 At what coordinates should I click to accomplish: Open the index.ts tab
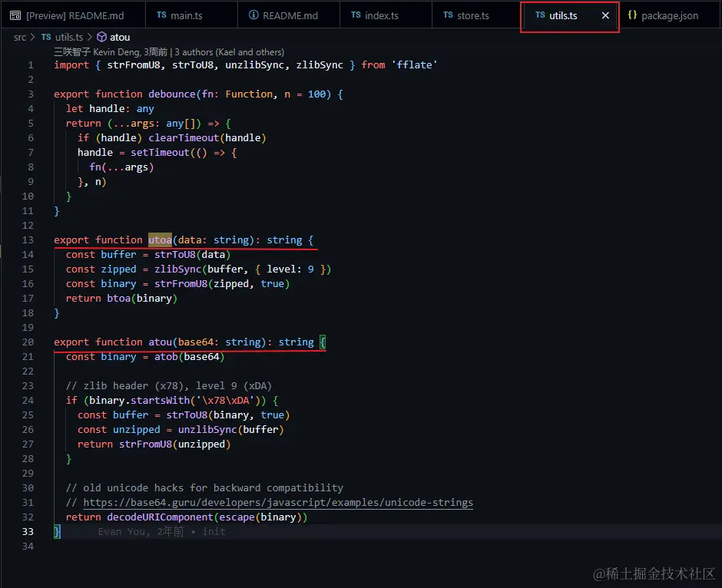tap(386, 15)
